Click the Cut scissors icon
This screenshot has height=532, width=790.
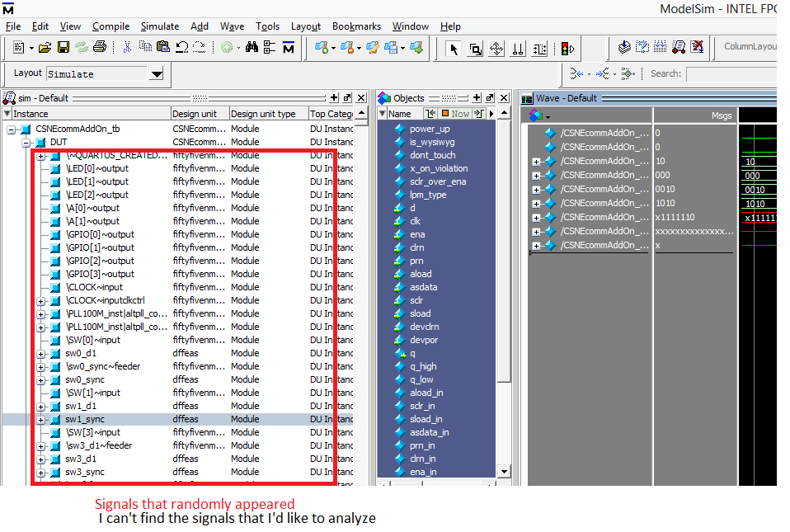[127, 47]
